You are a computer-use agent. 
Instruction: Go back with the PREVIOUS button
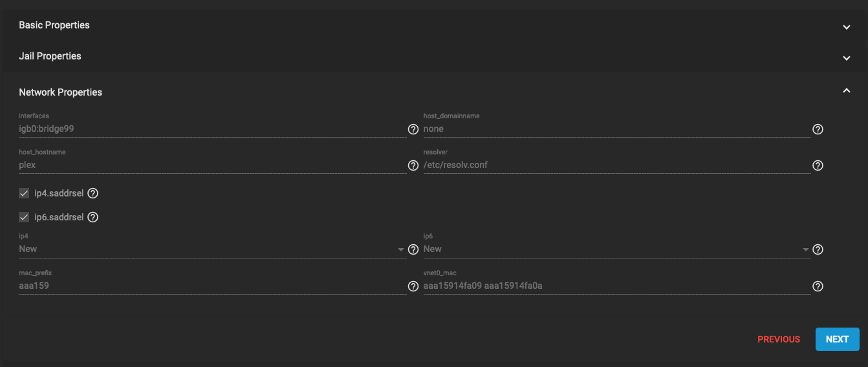click(x=779, y=339)
